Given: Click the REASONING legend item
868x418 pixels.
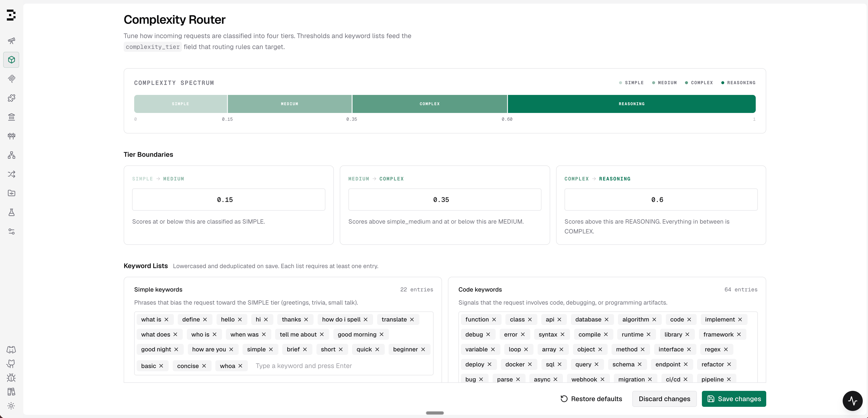Looking at the screenshot, I should pyautogui.click(x=738, y=83).
